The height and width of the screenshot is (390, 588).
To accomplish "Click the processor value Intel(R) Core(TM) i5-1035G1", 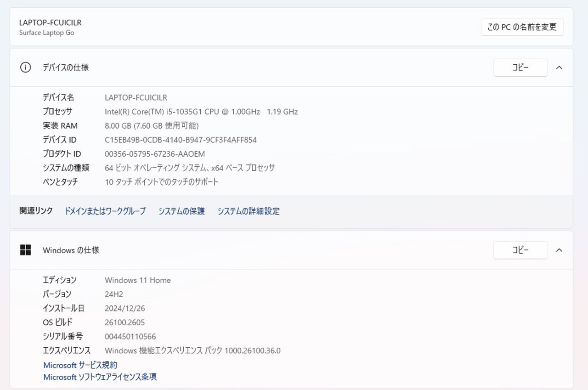I will pyautogui.click(x=201, y=112).
